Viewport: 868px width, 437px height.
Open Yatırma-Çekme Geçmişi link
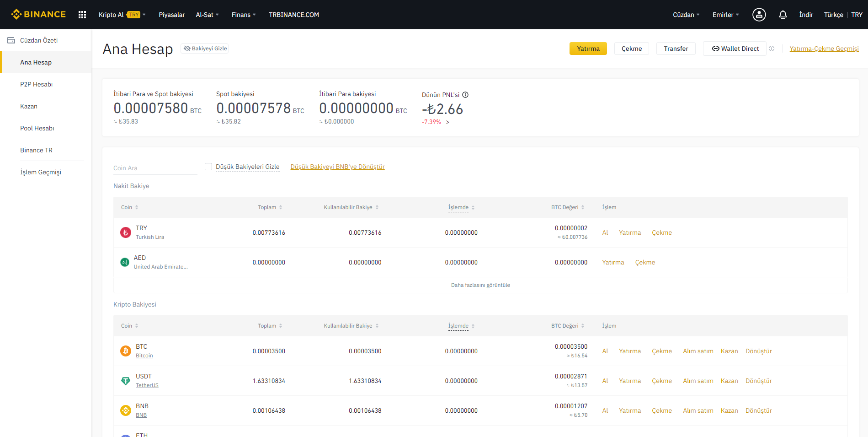(824, 49)
